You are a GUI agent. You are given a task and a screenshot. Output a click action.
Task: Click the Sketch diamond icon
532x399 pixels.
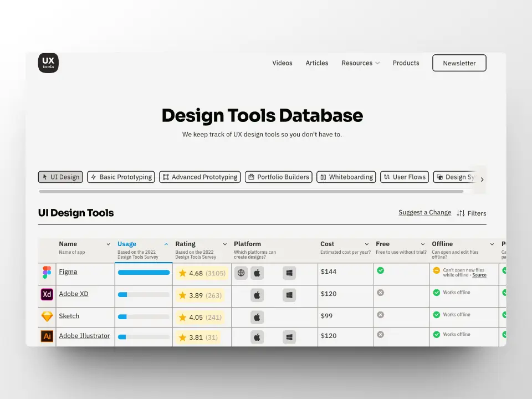click(x=47, y=316)
